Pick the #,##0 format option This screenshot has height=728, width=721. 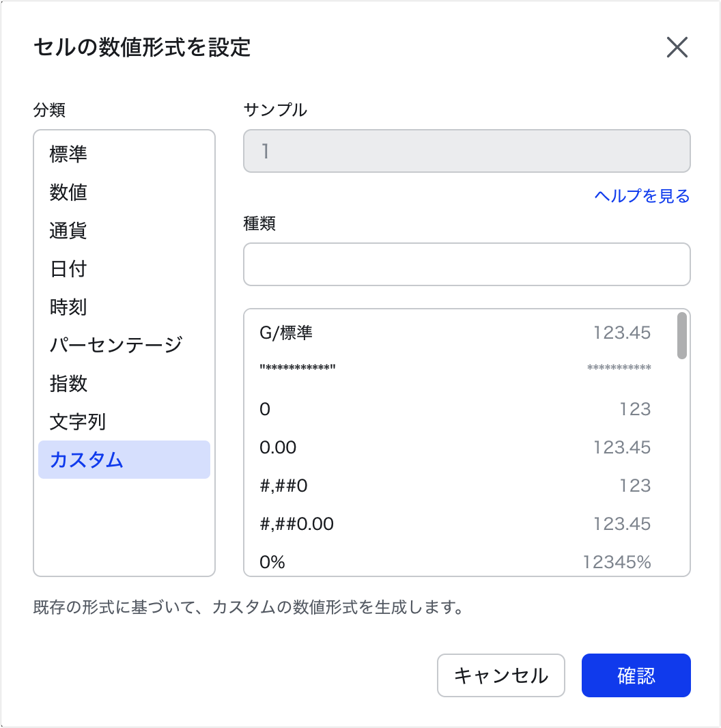[455, 486]
